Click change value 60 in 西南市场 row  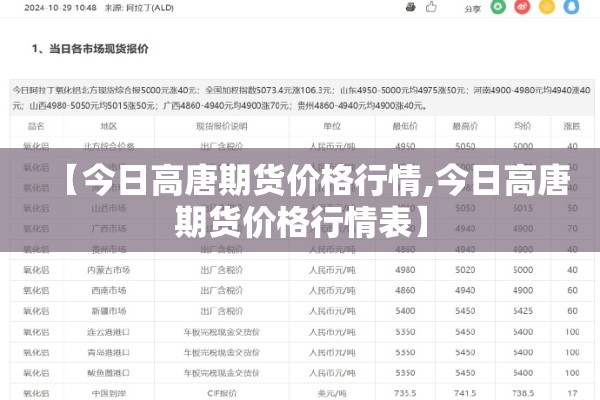click(x=572, y=291)
